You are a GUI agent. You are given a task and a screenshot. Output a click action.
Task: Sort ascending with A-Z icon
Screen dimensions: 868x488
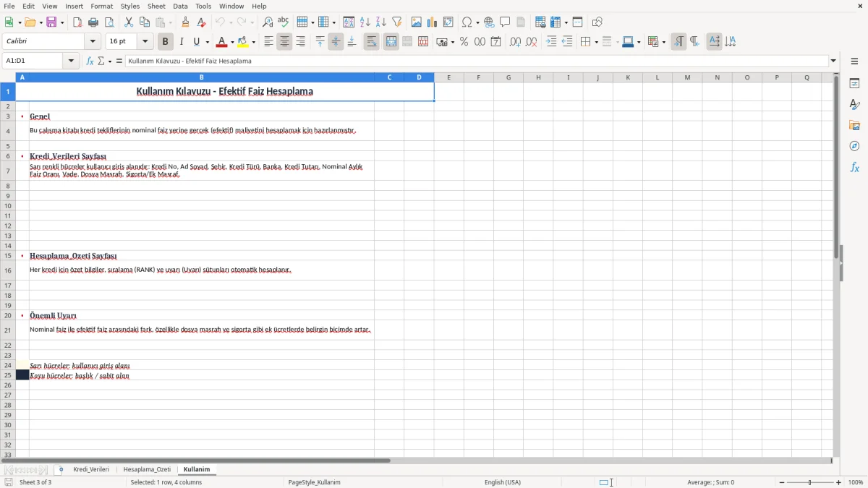pyautogui.click(x=365, y=22)
